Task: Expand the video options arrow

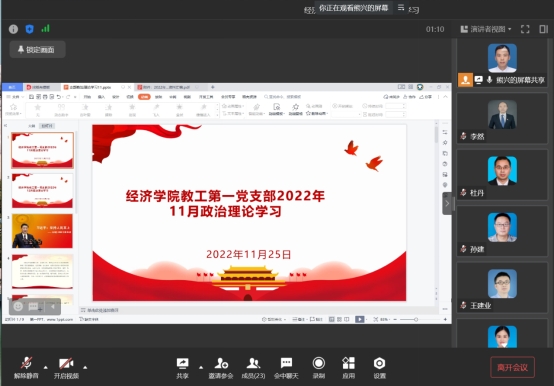Action: point(85,367)
